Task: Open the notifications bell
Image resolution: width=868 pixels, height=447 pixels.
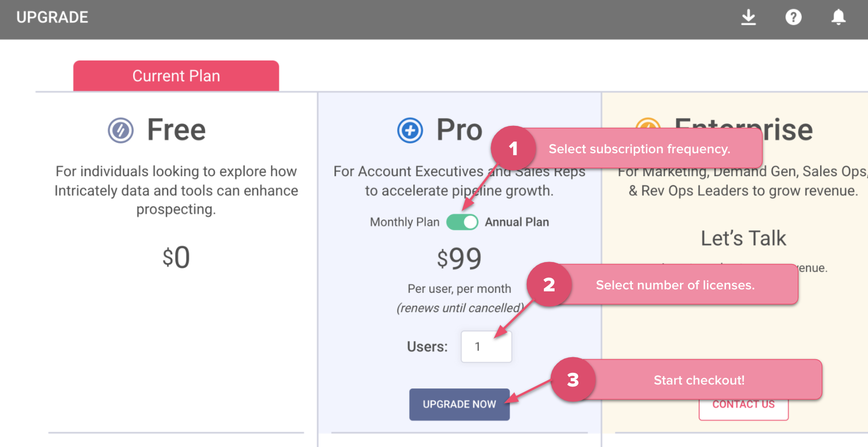Action: [x=838, y=18]
